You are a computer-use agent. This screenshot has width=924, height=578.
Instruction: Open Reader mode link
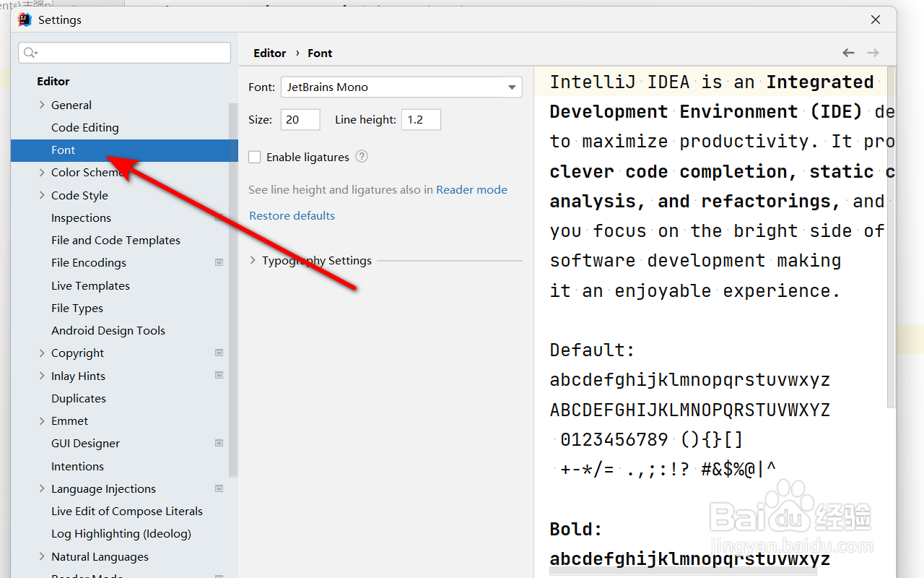tap(471, 190)
